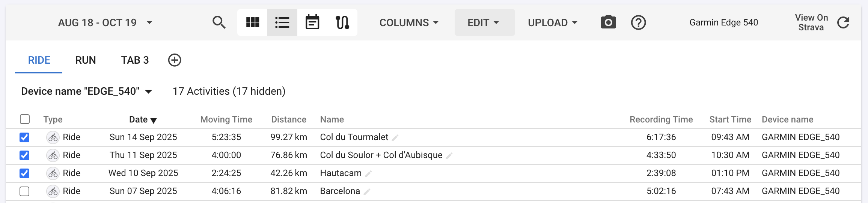Open TAB 3
Viewport: 868px width, 203px height.
135,60
